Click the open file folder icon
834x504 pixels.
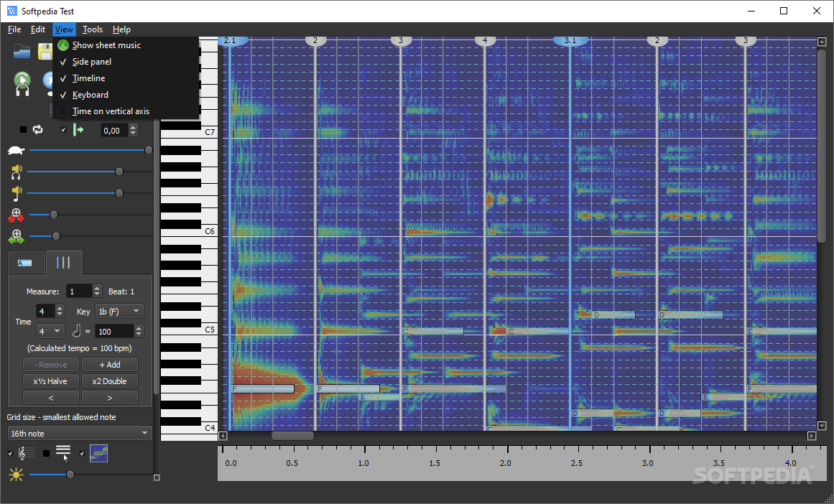pos(22,51)
